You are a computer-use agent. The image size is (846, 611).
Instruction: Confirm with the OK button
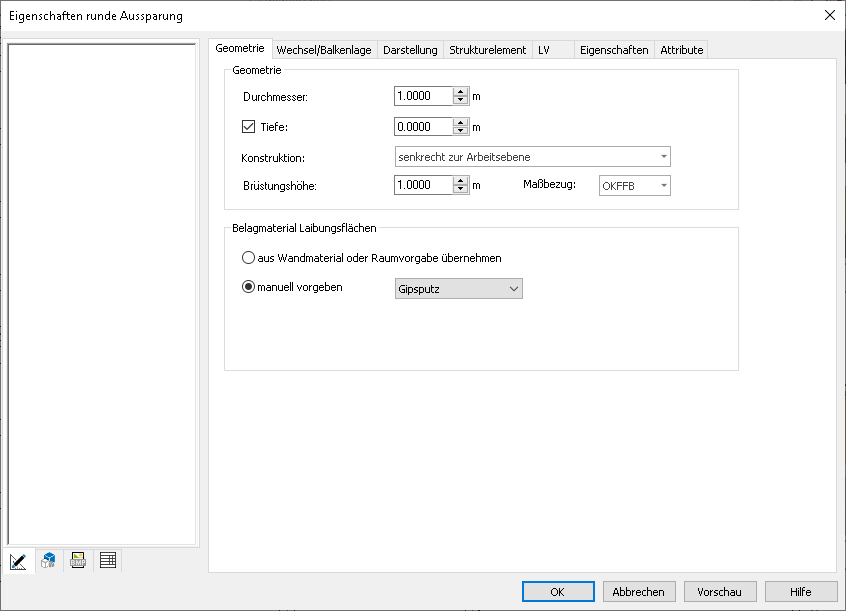558,592
